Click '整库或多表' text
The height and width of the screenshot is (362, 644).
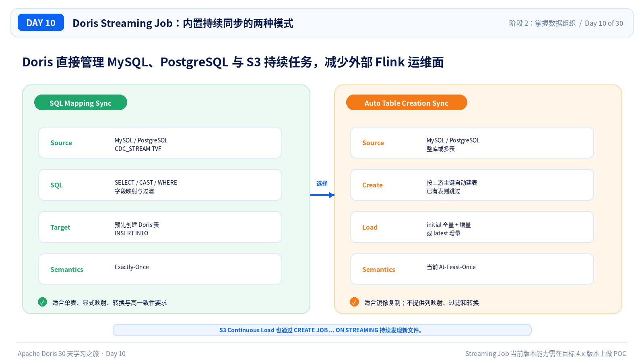441,149
